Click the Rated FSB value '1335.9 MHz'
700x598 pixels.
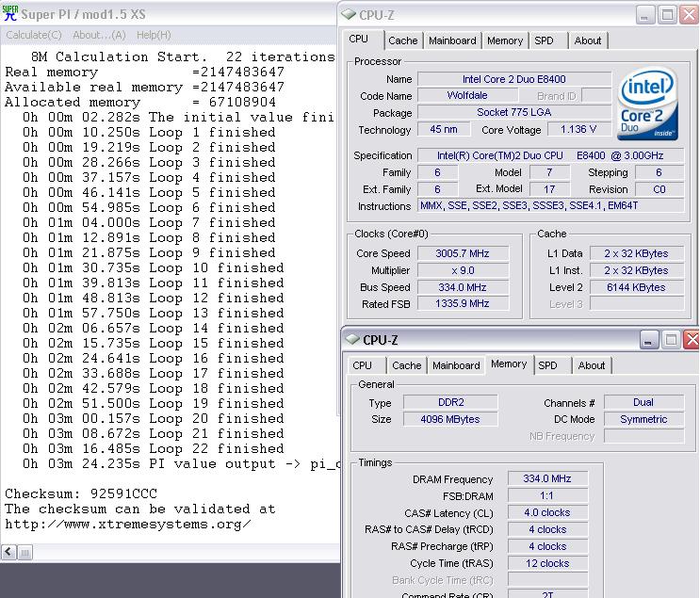(x=463, y=303)
